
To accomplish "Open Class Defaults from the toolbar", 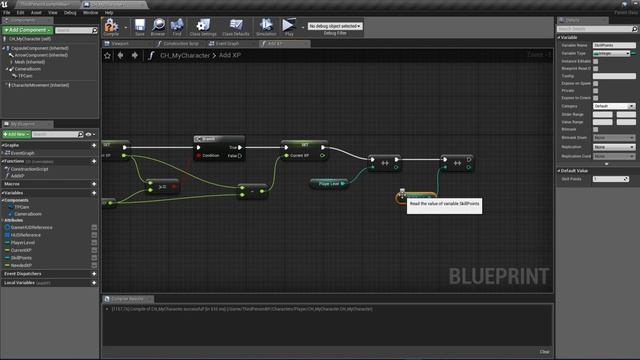I will coord(236,27).
